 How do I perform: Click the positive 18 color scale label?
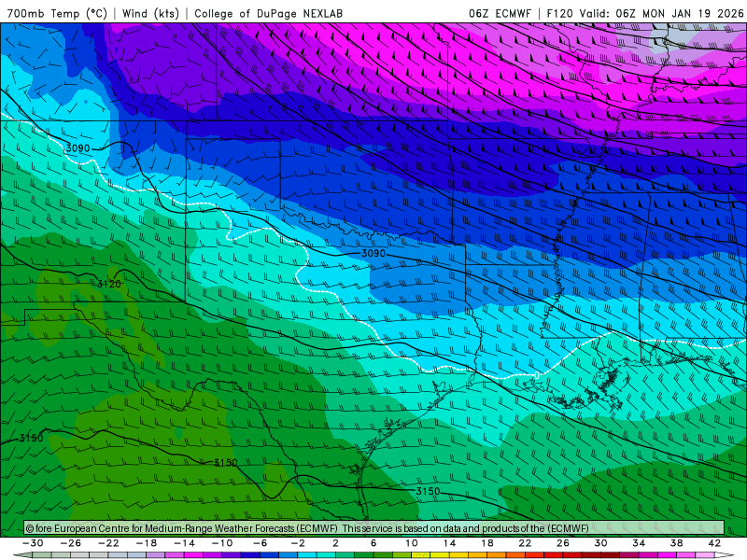coord(487,543)
